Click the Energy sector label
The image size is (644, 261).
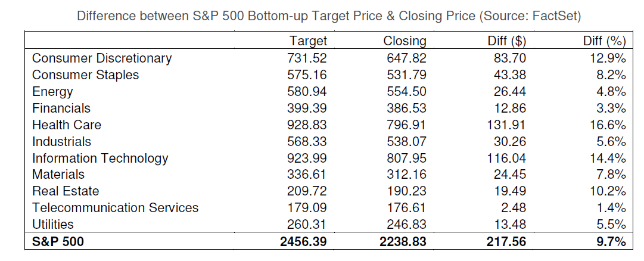(52, 91)
